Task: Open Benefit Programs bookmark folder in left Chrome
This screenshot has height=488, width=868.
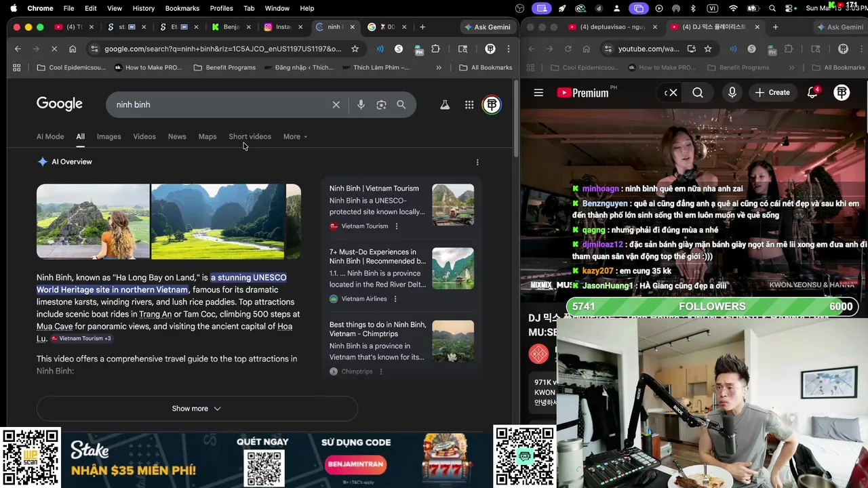Action: point(224,68)
